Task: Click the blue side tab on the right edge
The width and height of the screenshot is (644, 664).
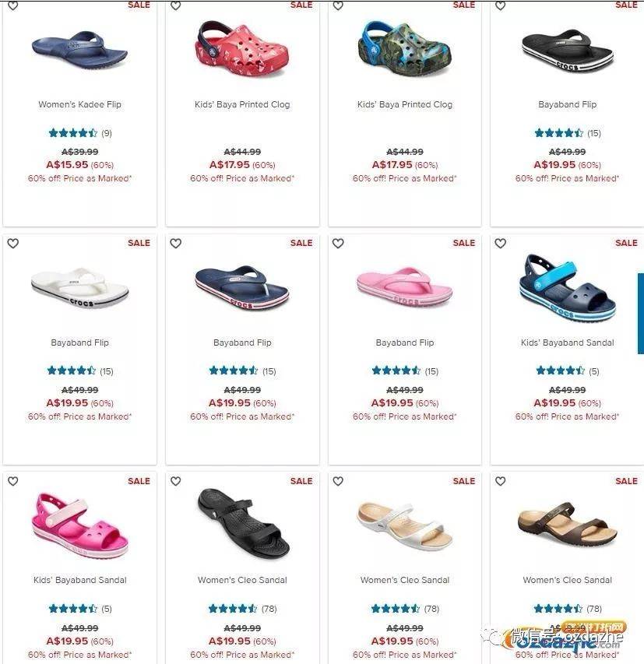Action: [641, 314]
